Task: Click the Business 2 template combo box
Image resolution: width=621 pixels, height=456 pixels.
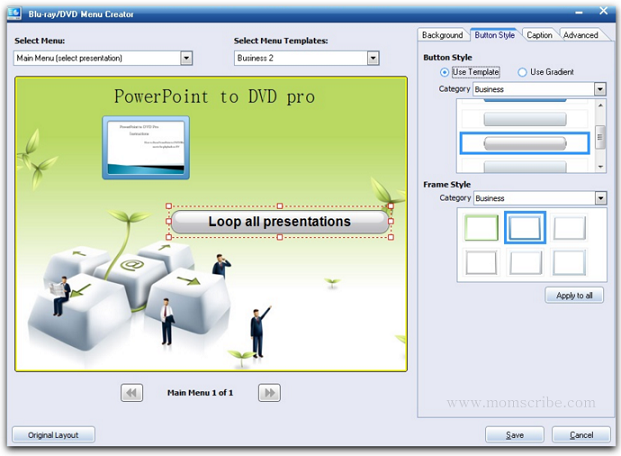Action: pyautogui.click(x=307, y=58)
